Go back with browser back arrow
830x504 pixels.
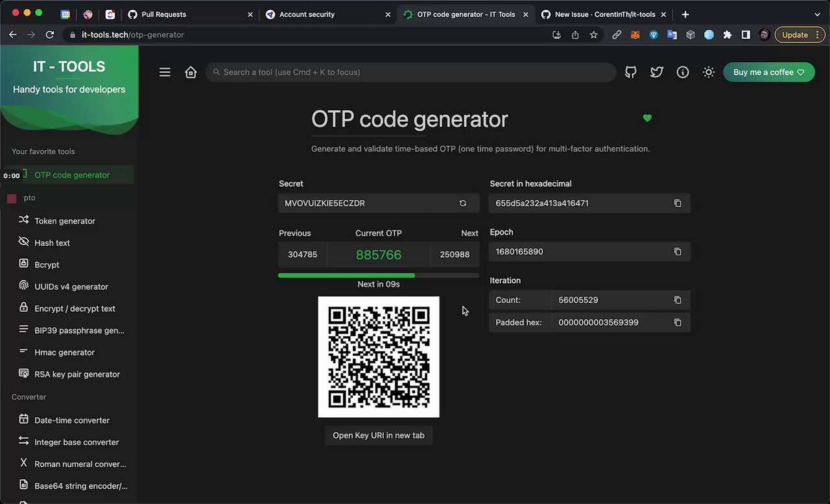point(12,35)
